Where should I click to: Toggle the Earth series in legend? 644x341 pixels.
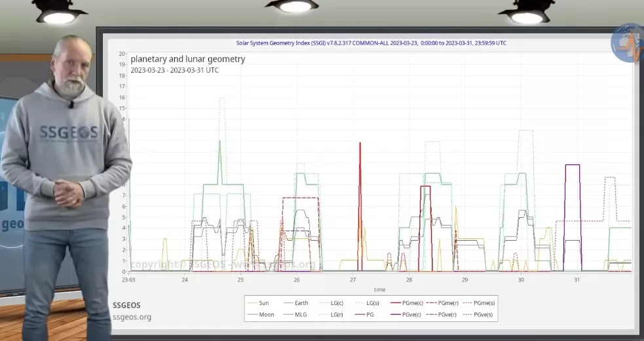[x=301, y=303]
